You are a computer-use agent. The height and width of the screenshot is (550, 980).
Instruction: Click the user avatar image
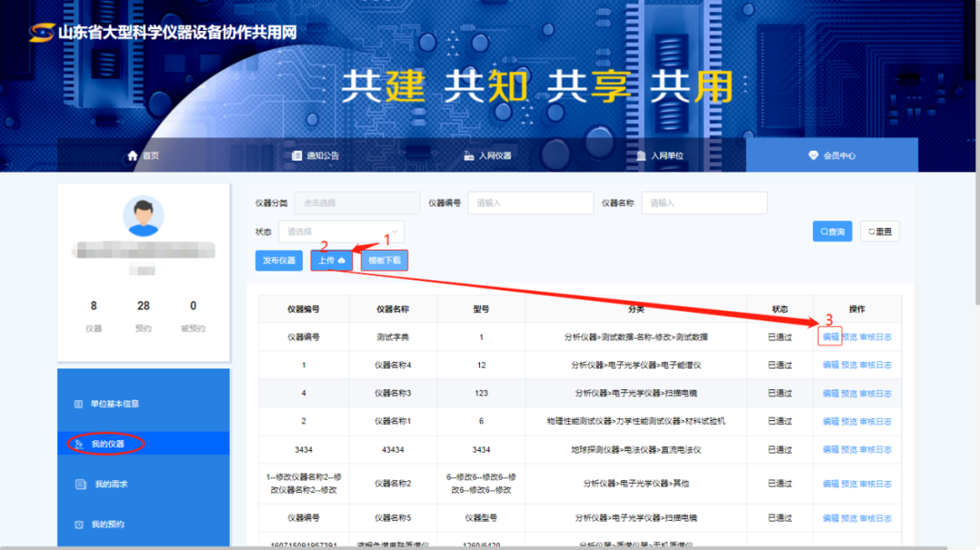pos(143,216)
